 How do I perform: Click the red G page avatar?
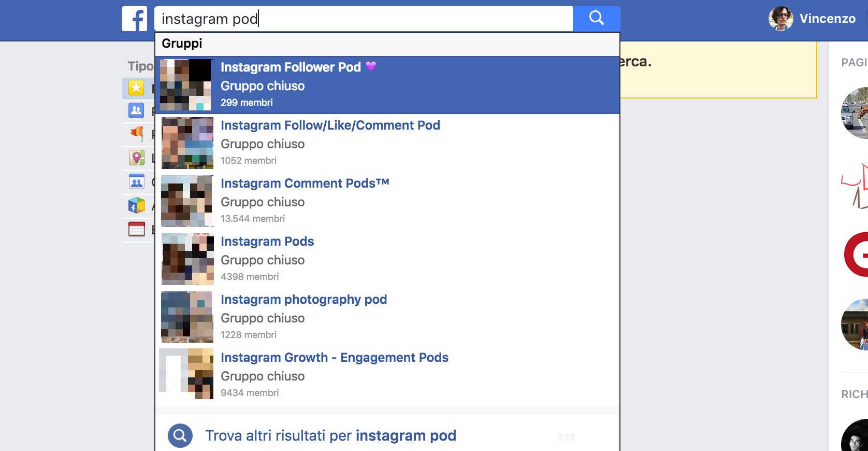pyautogui.click(x=856, y=254)
